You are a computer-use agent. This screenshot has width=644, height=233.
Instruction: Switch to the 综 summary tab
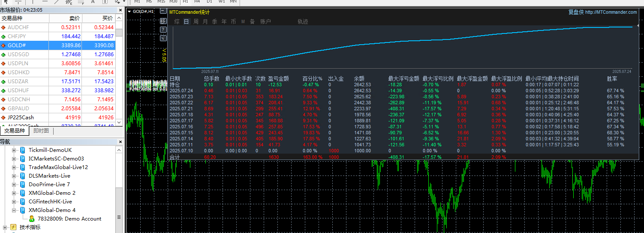click(177, 21)
